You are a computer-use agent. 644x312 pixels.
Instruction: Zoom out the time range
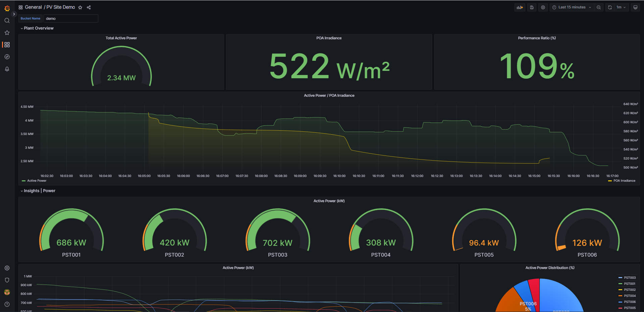(x=599, y=7)
